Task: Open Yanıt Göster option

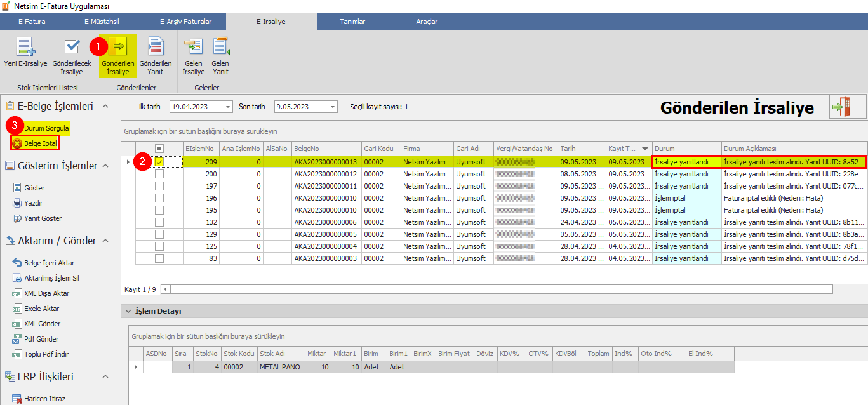Action: tap(37, 218)
